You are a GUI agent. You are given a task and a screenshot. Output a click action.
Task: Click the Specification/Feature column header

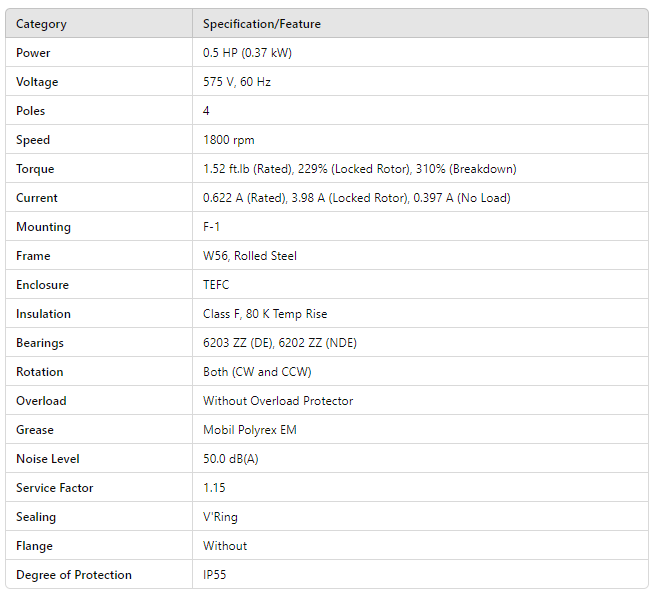coord(262,24)
